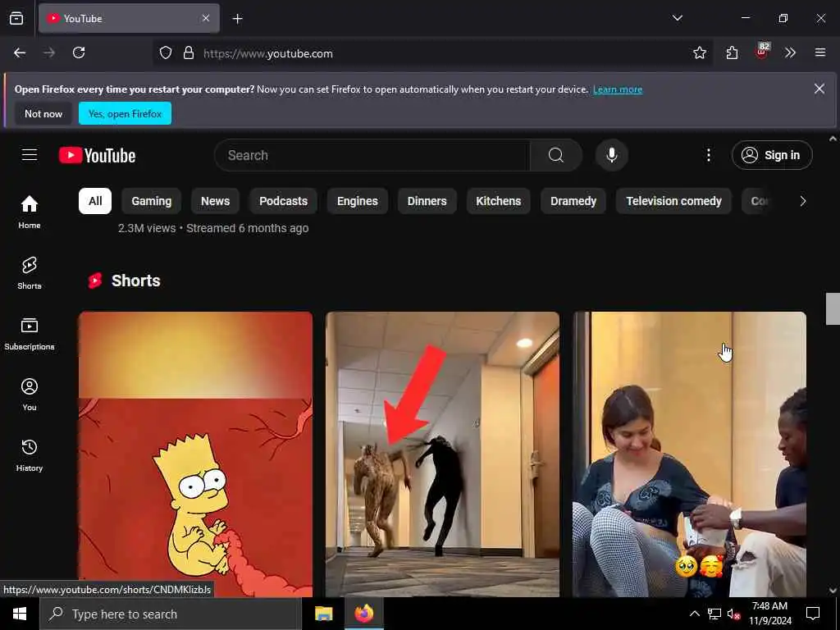Select the Dinners filter chip

pos(427,201)
